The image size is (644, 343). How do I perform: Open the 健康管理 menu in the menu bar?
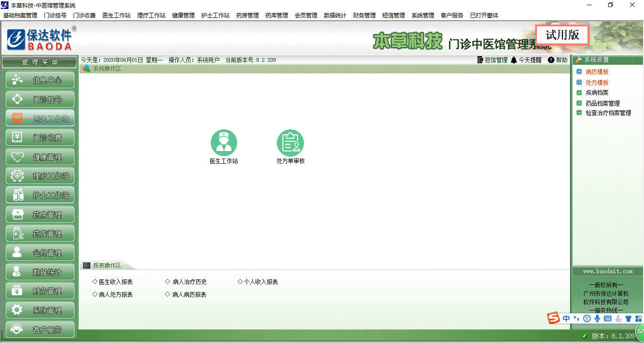click(183, 15)
